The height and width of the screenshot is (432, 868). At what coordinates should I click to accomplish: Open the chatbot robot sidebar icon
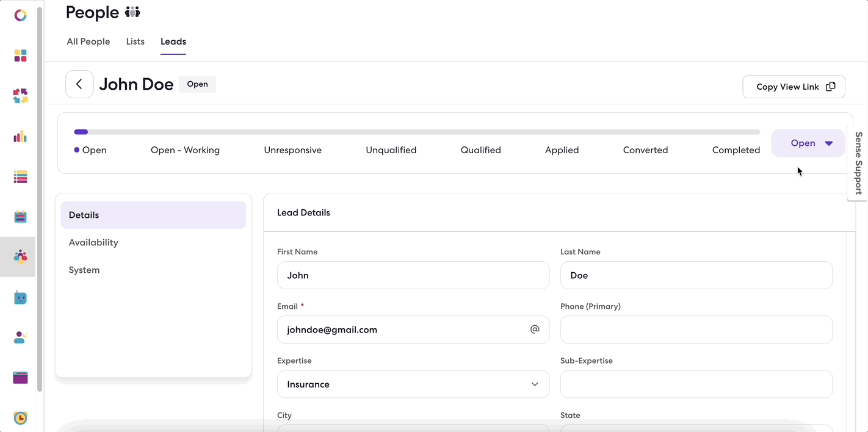click(x=20, y=298)
